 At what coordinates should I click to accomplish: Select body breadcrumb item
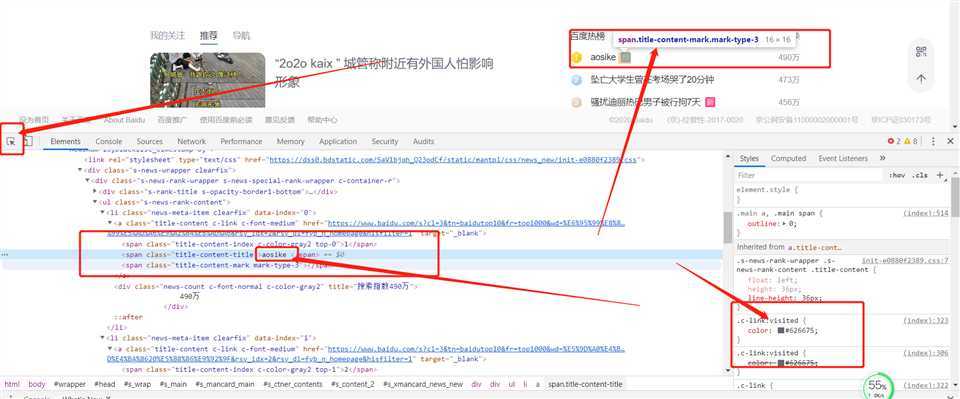pos(37,384)
